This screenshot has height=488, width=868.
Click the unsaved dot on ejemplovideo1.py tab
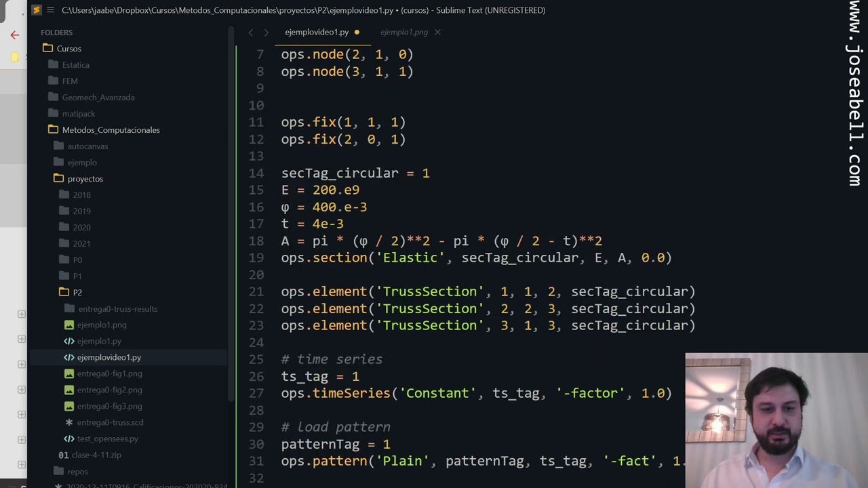tap(357, 32)
